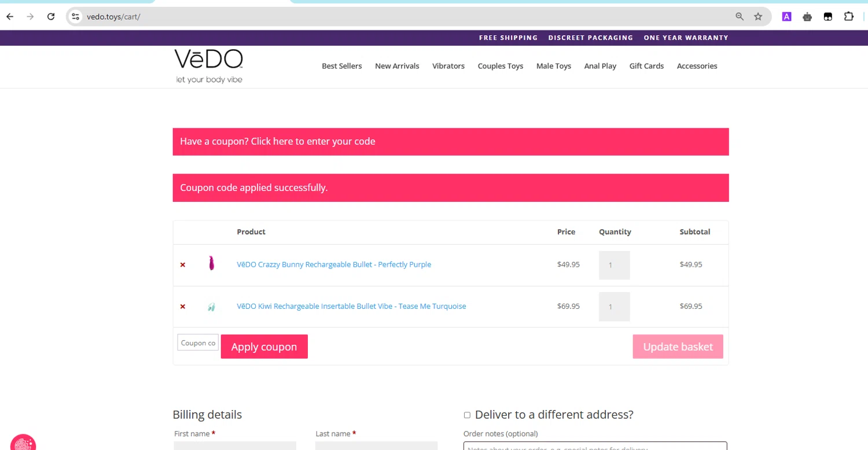
Task: Click the Billing details heading
Action: click(x=207, y=415)
